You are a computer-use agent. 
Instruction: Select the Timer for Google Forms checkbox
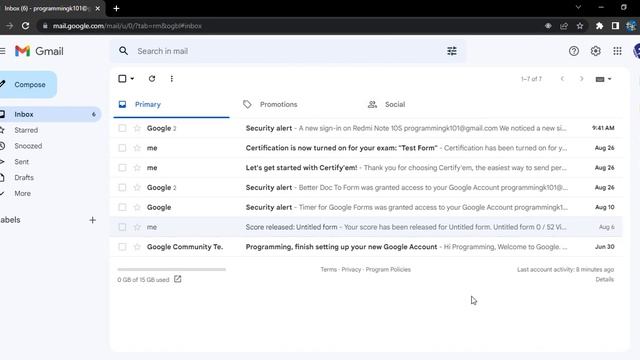(122, 207)
